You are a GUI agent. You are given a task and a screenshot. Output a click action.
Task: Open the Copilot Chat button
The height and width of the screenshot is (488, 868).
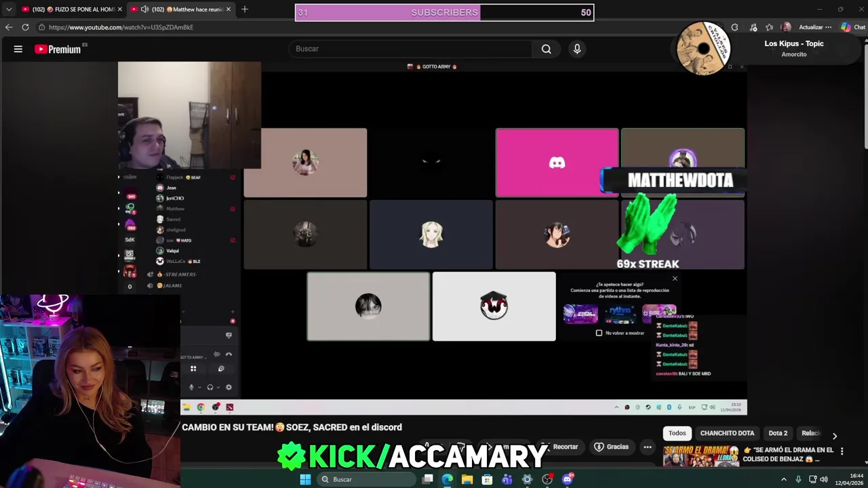(x=853, y=27)
